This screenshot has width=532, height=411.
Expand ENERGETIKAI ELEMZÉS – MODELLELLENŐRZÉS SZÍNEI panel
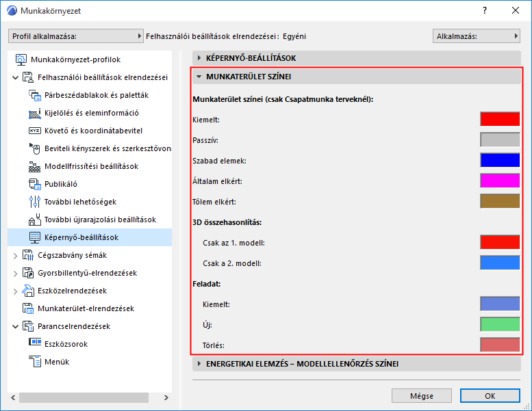(199, 364)
